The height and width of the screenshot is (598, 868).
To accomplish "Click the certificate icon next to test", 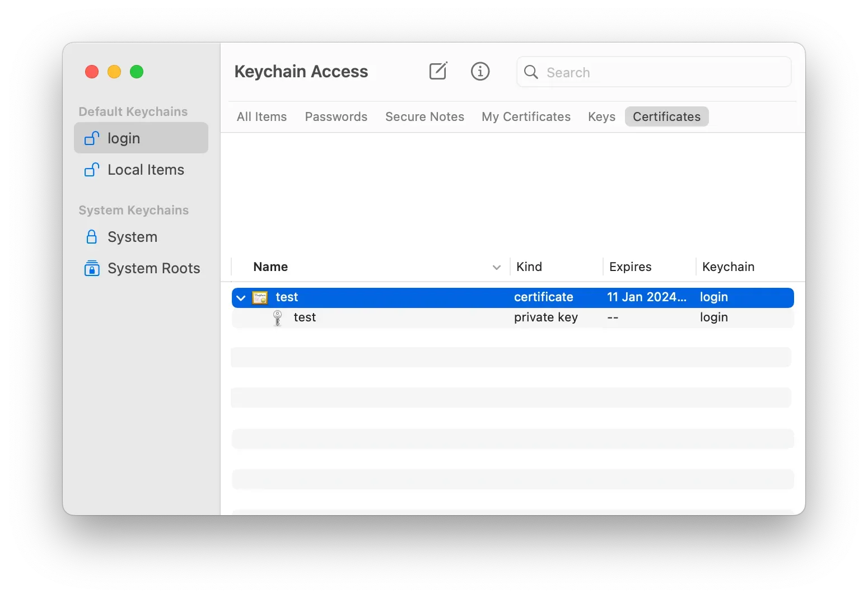I will coord(259,297).
